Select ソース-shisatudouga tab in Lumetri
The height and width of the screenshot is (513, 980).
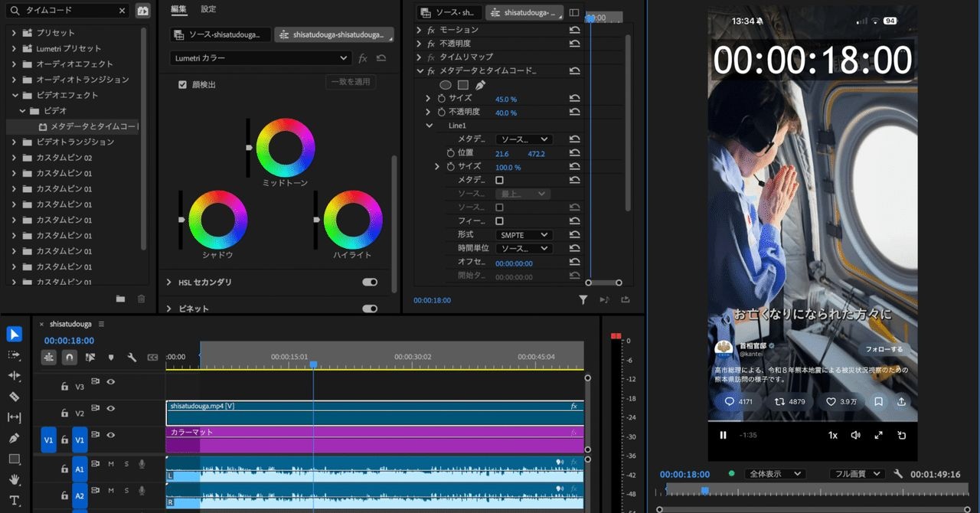click(x=220, y=34)
